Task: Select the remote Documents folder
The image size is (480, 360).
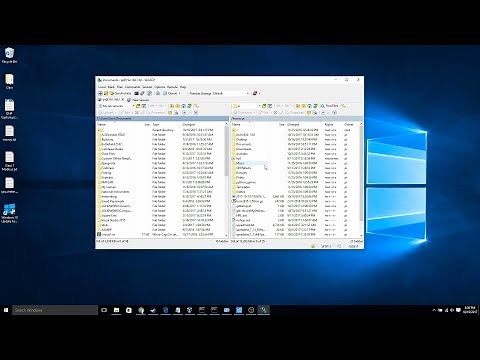Action: coord(243,144)
